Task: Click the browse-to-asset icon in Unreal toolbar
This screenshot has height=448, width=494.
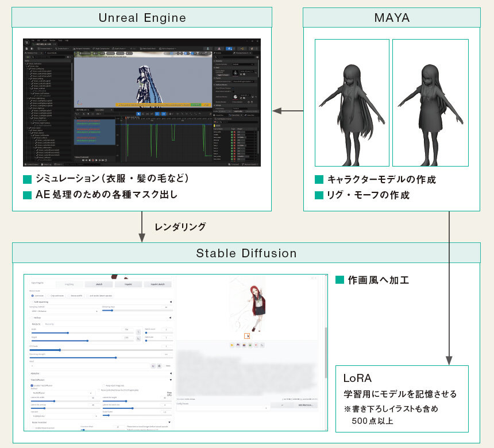Action: coord(32,49)
